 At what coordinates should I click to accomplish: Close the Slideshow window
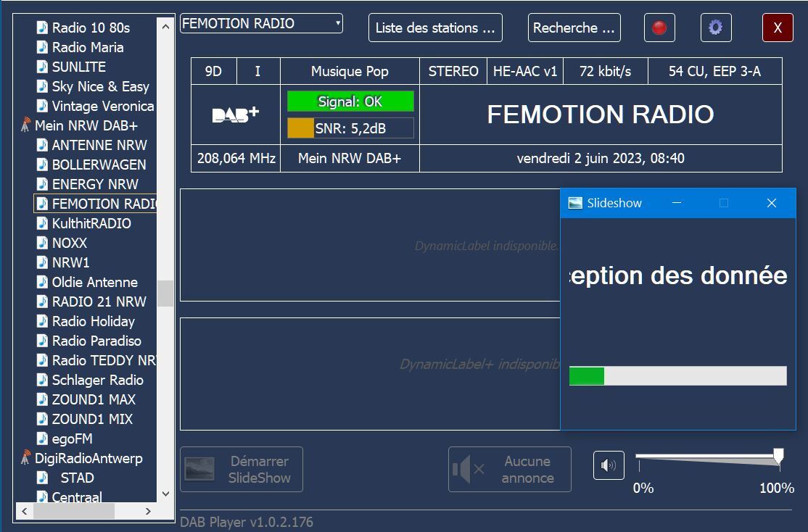click(x=772, y=203)
